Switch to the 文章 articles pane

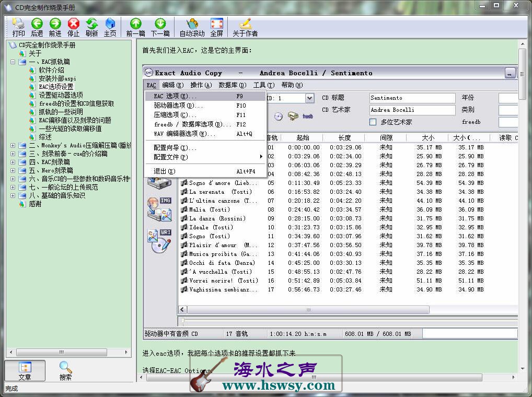pyautogui.click(x=25, y=370)
